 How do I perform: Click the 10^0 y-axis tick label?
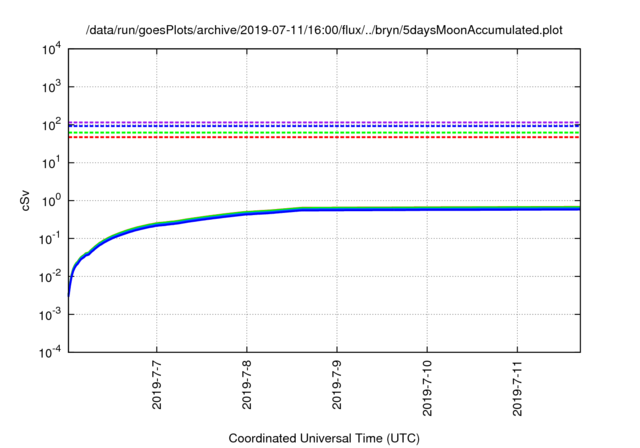[x=52, y=200]
